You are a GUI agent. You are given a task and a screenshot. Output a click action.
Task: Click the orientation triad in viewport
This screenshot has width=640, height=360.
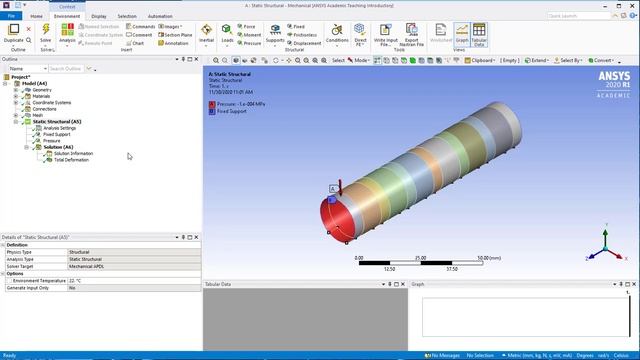(606, 244)
